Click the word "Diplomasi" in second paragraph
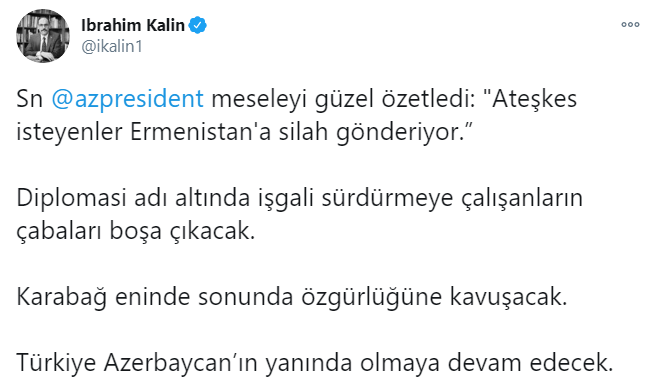652x377 pixels. (71, 199)
